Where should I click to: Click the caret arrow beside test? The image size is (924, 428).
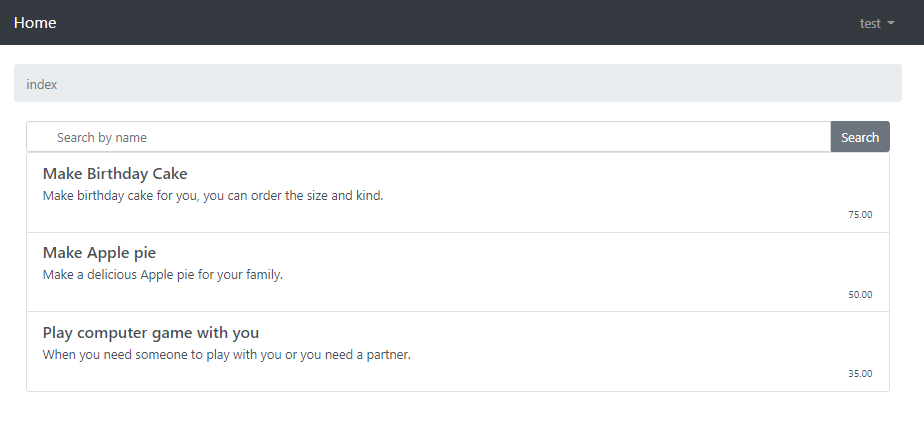point(891,23)
